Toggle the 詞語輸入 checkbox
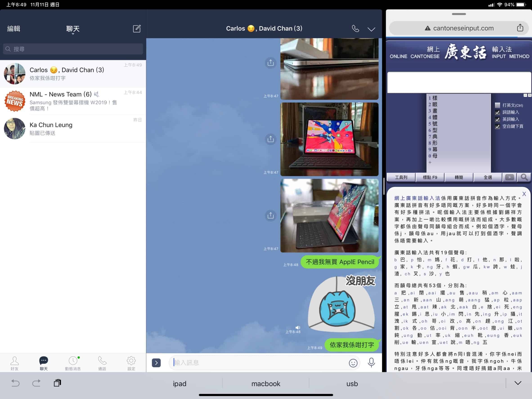The image size is (532, 399). click(x=497, y=112)
